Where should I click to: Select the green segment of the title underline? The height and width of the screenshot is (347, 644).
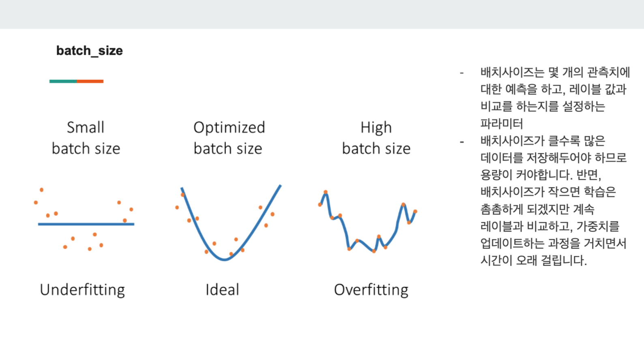63,81
